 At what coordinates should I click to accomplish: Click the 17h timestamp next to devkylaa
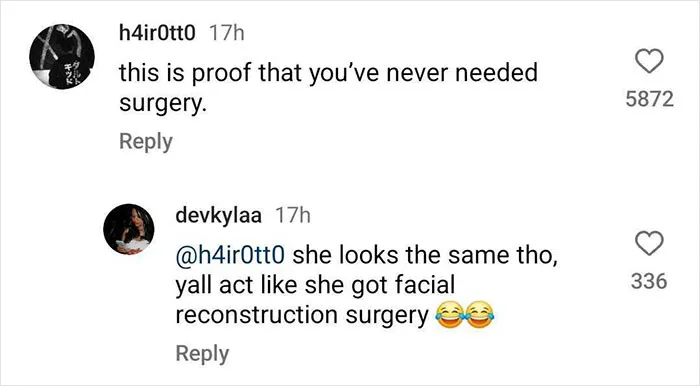tap(293, 216)
